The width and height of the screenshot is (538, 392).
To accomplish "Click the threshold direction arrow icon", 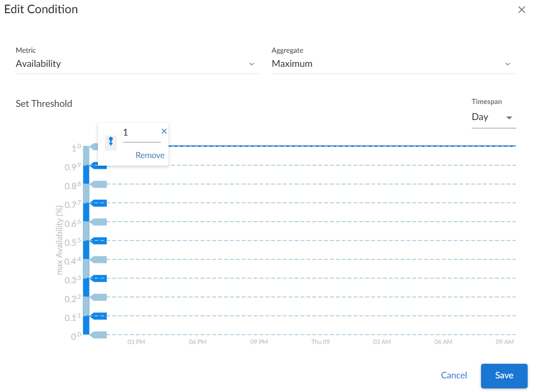I will click(111, 141).
